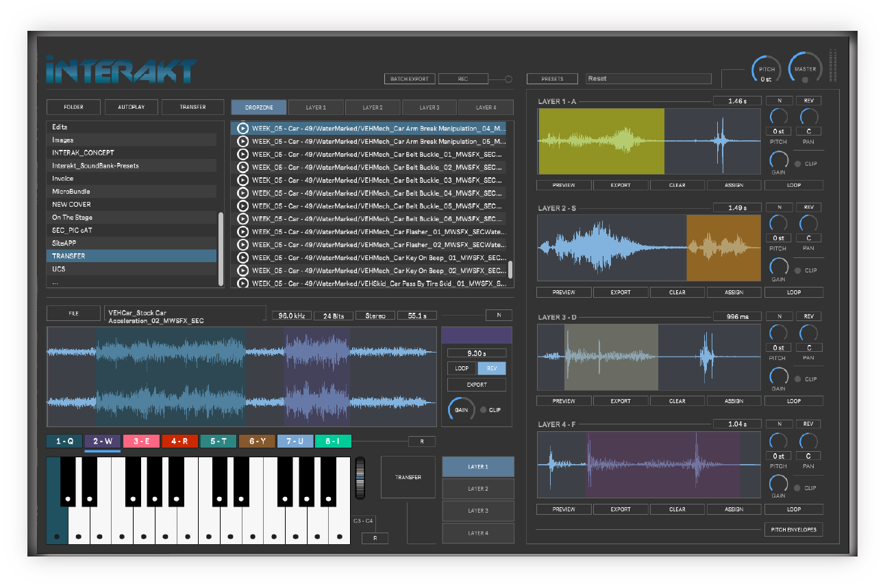Screen dimensions: 885x588
Task: Toggle REV for Layer 1
Action: tap(808, 101)
